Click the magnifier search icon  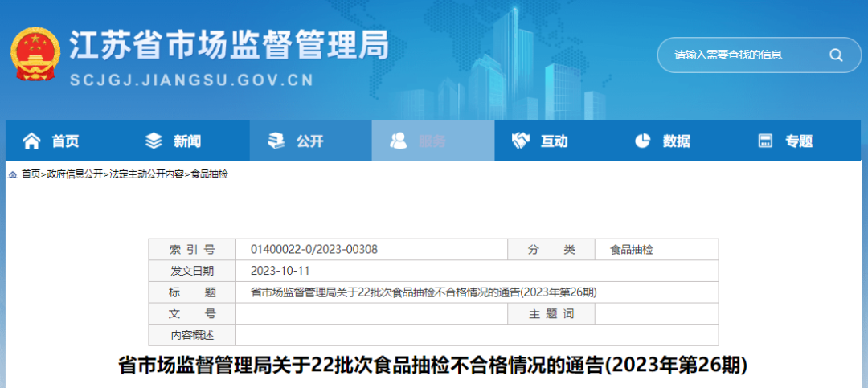836,55
